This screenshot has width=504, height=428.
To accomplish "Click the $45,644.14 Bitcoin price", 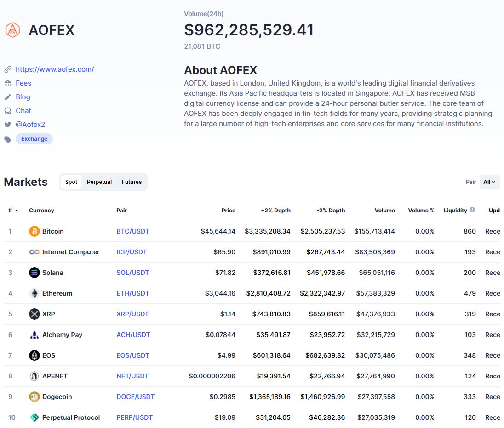I will pyautogui.click(x=218, y=231).
